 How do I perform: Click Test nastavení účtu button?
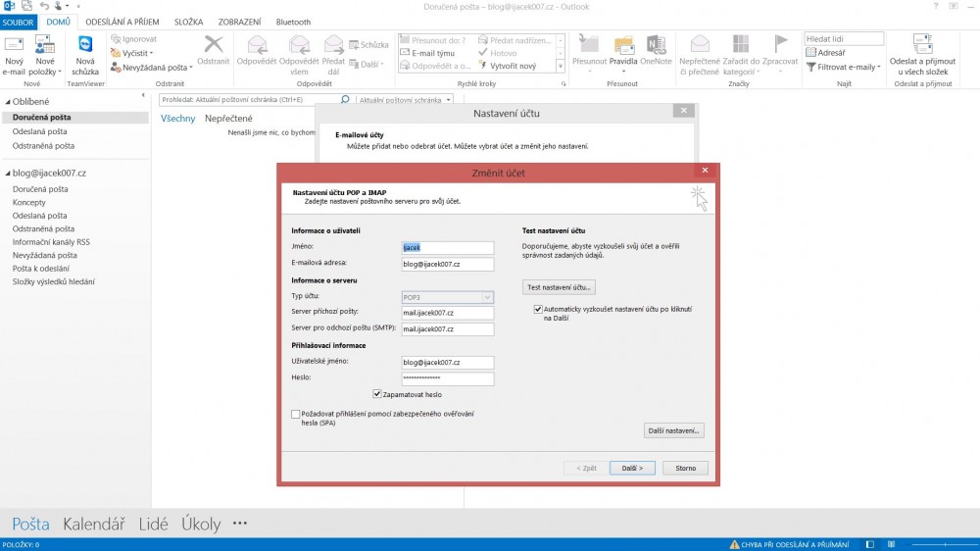[559, 287]
